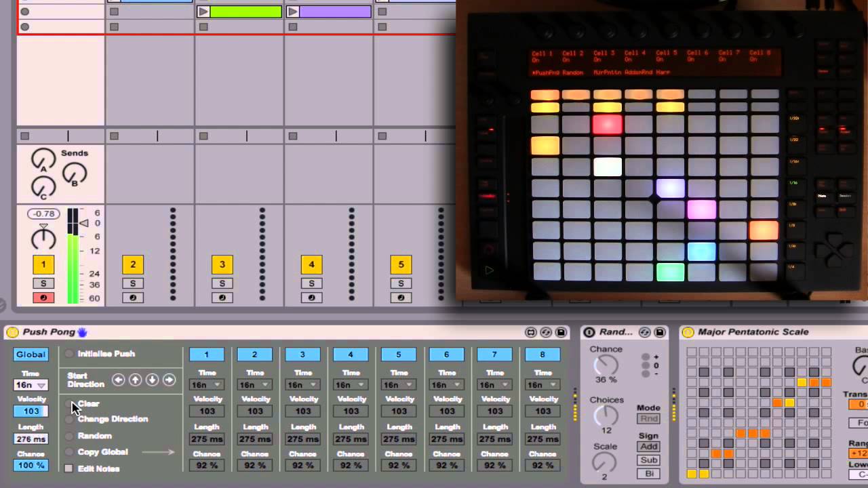Click the Global Velocity field showing 103
868x488 pixels.
point(31,411)
